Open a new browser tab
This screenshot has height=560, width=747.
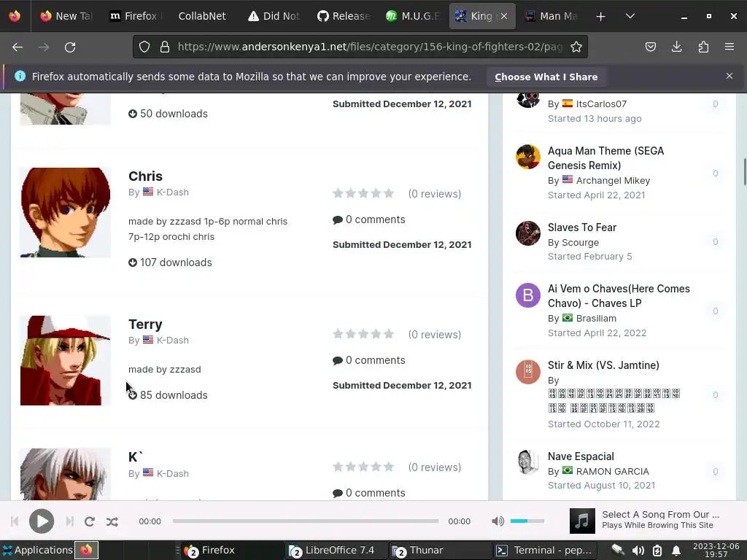601,16
